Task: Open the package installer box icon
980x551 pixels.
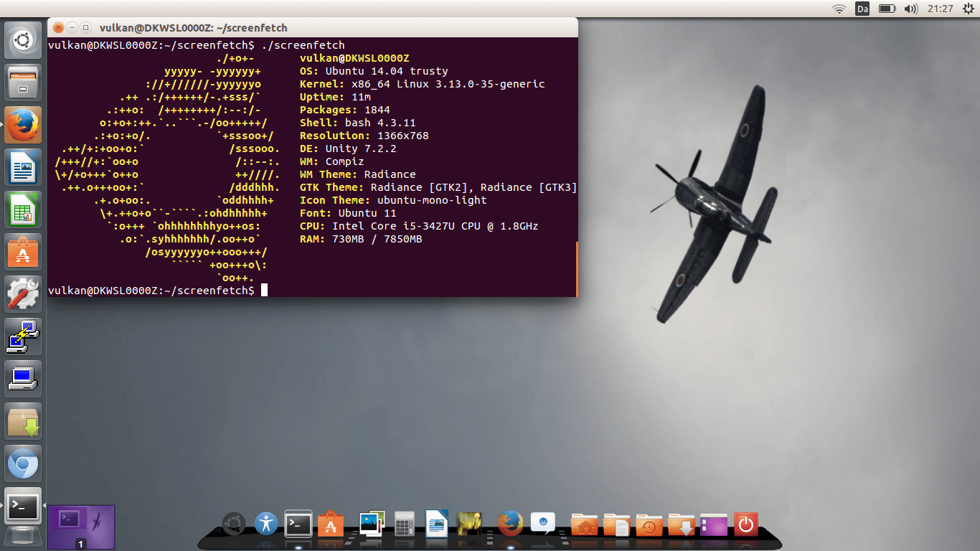Action: click(24, 421)
